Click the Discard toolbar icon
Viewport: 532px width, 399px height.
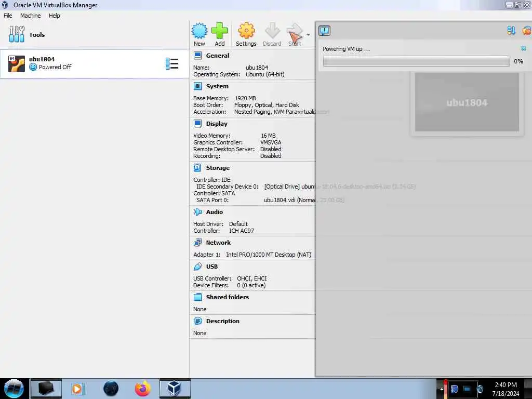[272, 31]
